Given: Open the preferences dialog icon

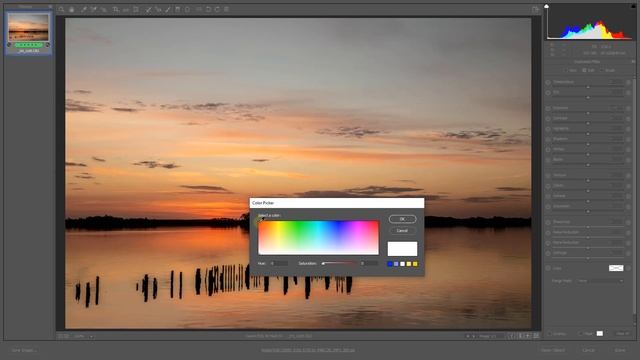Looking at the screenshot, I should [x=199, y=9].
